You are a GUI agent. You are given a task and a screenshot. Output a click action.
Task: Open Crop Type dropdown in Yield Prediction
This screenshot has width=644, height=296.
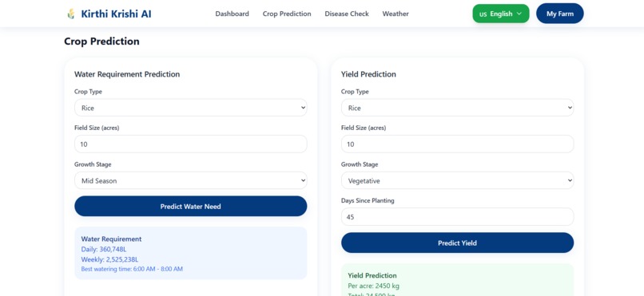tap(457, 108)
